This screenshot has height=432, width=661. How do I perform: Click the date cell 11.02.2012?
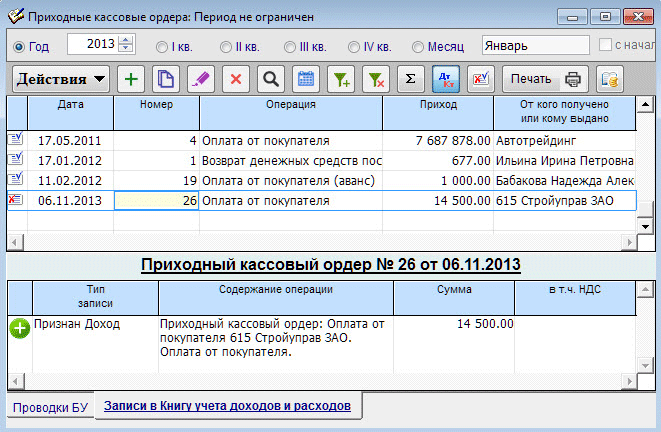[x=70, y=180]
